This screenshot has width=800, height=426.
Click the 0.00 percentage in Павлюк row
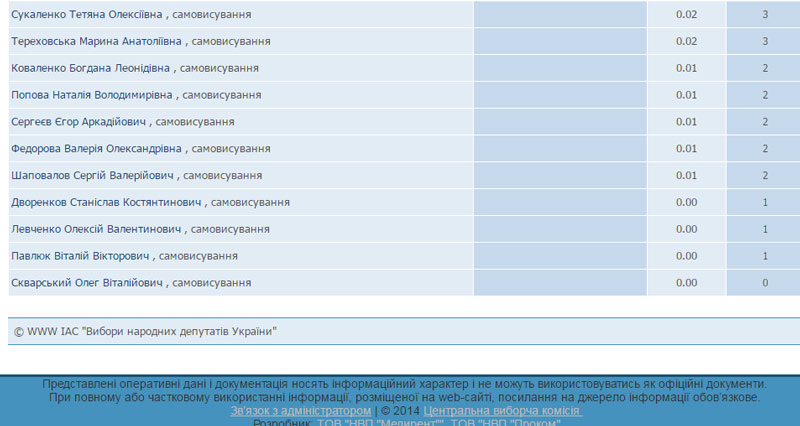point(686,256)
